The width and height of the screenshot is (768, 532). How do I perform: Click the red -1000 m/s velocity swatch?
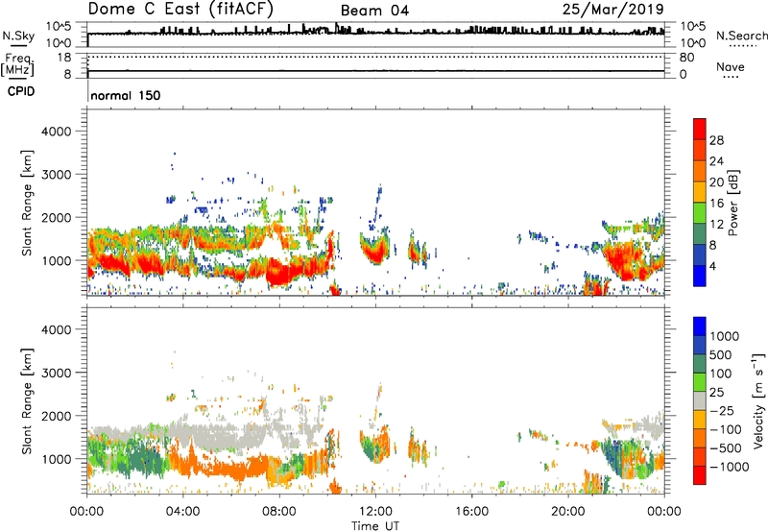[700, 475]
